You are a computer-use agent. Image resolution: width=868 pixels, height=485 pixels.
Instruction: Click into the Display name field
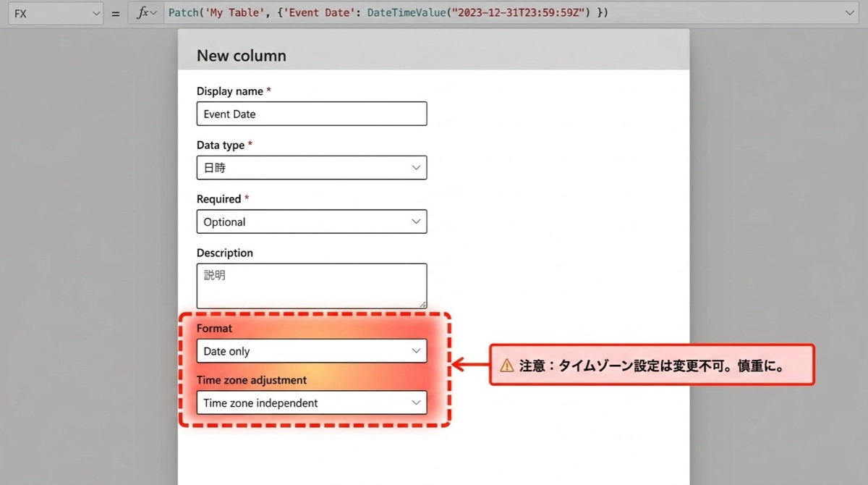click(311, 114)
